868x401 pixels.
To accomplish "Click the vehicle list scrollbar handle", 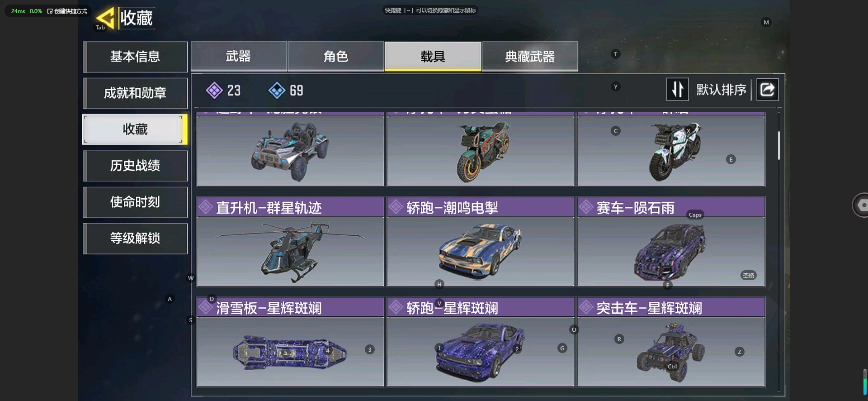I will click(x=779, y=145).
